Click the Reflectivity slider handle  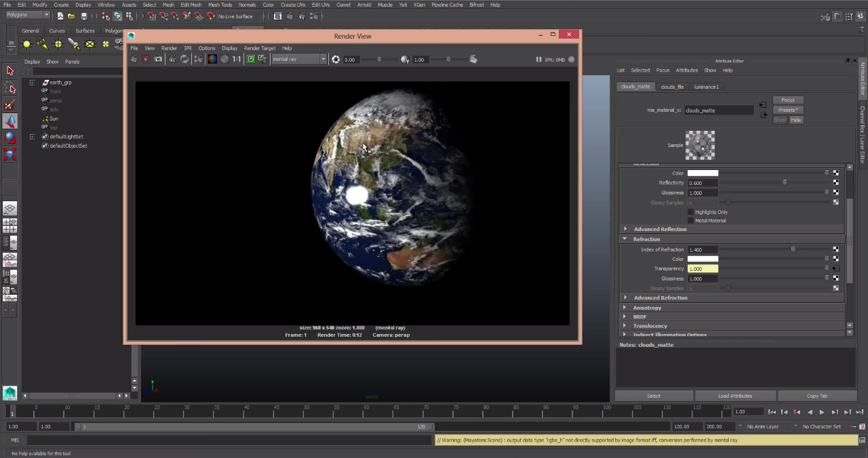point(785,183)
